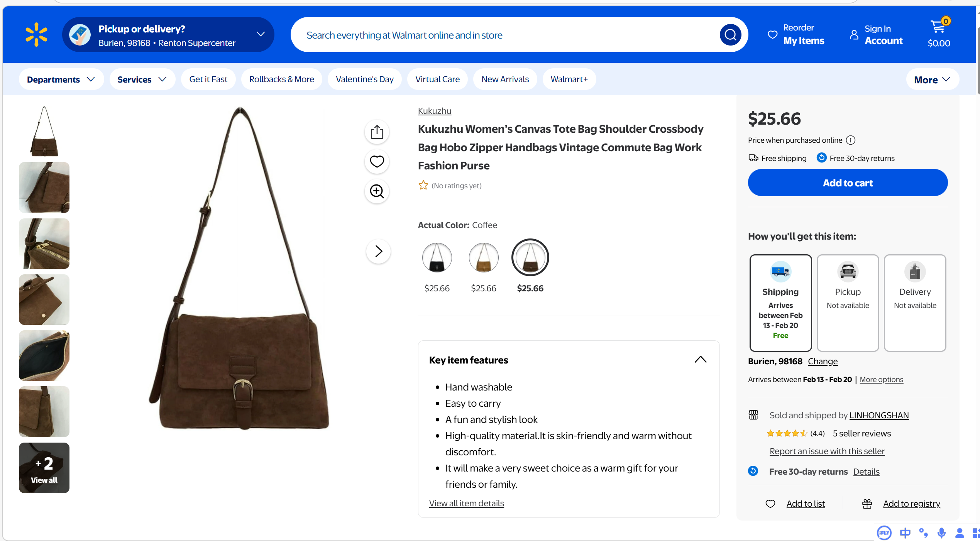Image resolution: width=980 pixels, height=541 pixels.
Task: Open the Rollbacks & More nav item
Action: pyautogui.click(x=281, y=79)
